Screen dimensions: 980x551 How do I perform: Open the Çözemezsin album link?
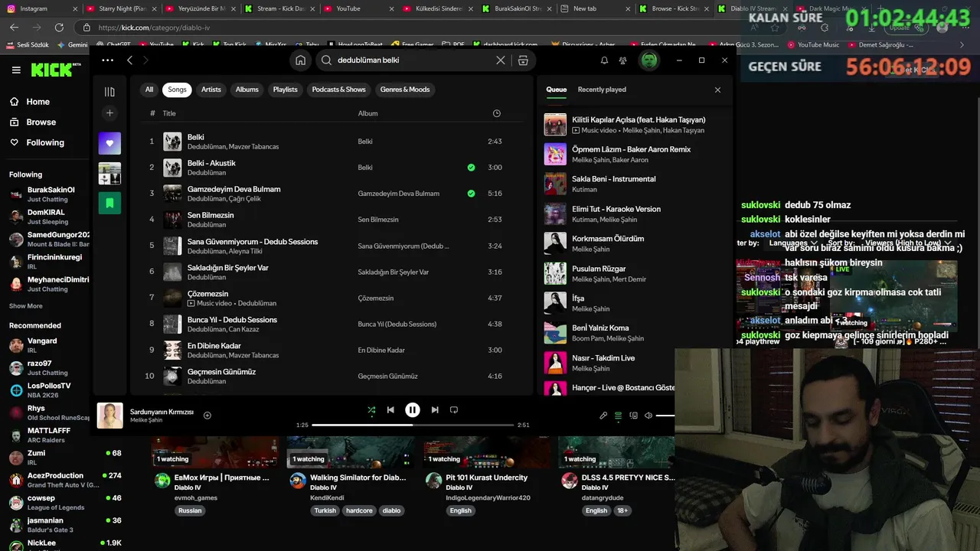point(376,298)
